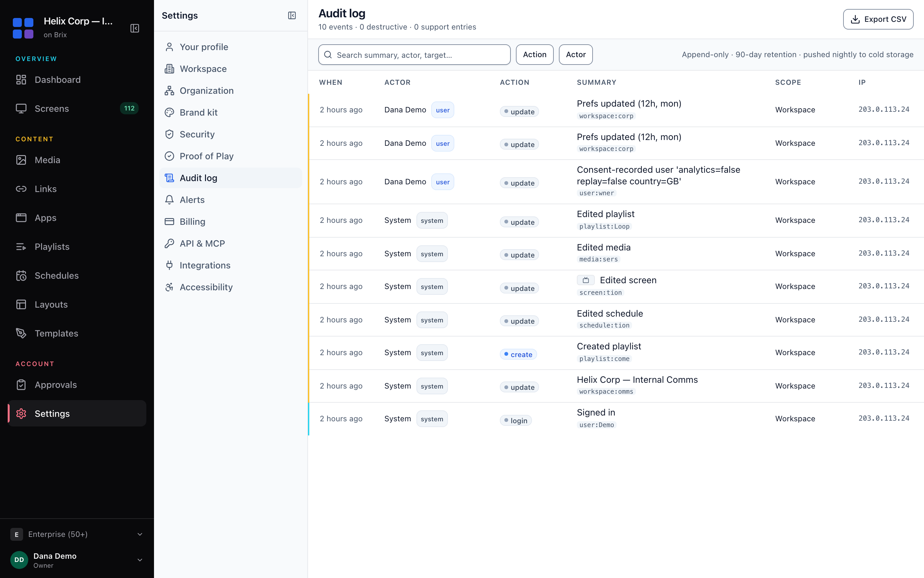The image size is (924, 578).
Task: Click the Brix four-square logo icon
Action: tap(23, 28)
